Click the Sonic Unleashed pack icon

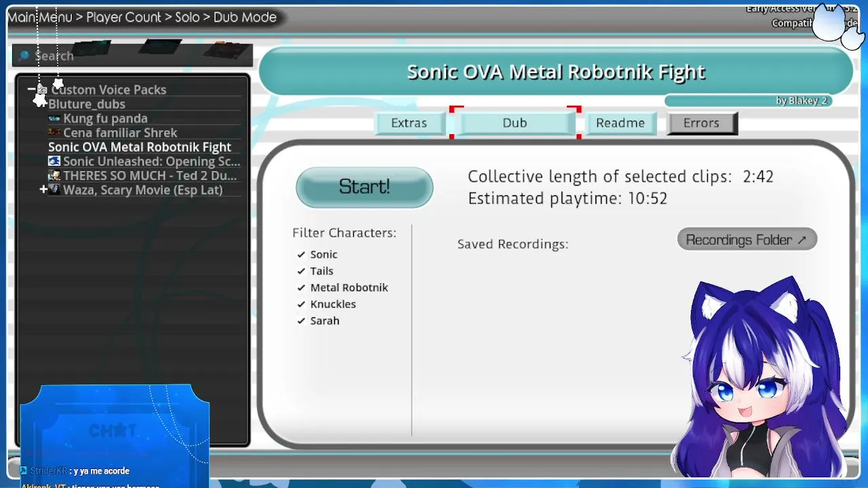pyautogui.click(x=54, y=161)
